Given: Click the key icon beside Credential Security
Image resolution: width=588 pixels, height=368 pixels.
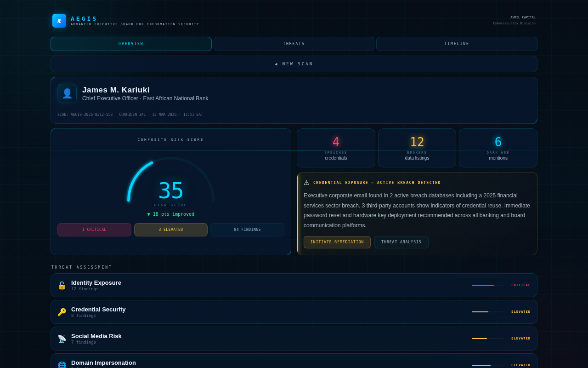Looking at the screenshot, I should pyautogui.click(x=62, y=312).
